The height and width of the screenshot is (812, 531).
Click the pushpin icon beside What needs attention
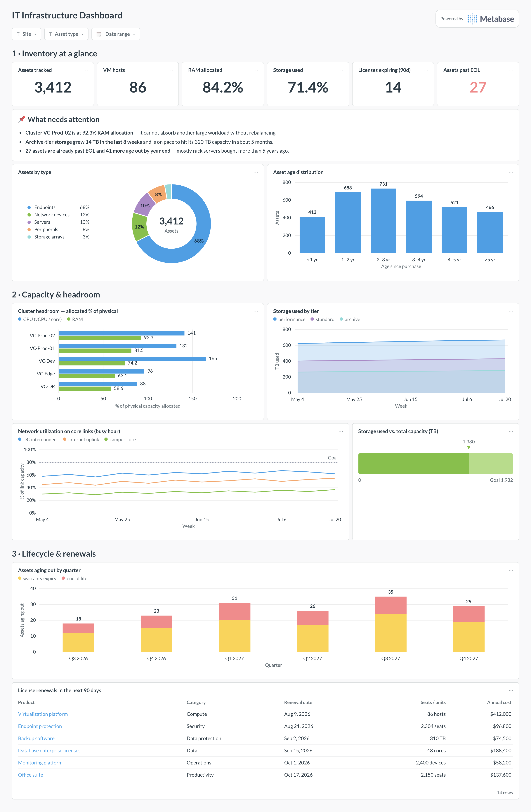pyautogui.click(x=22, y=119)
